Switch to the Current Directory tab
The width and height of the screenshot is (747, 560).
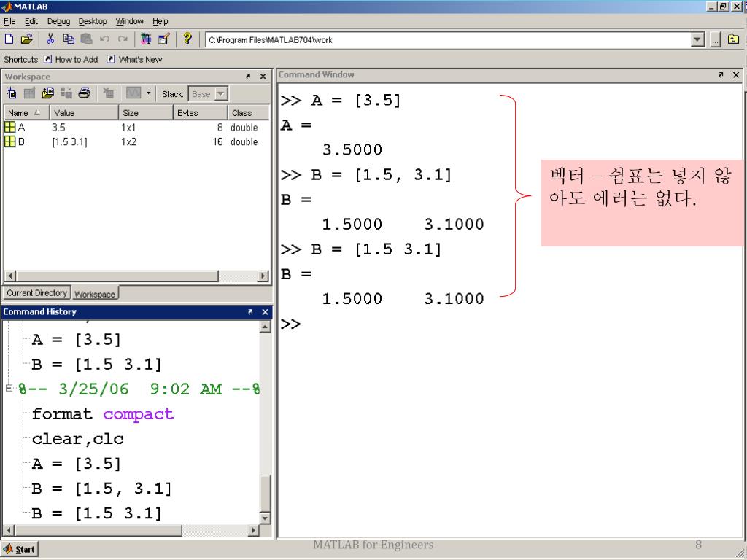point(36,293)
